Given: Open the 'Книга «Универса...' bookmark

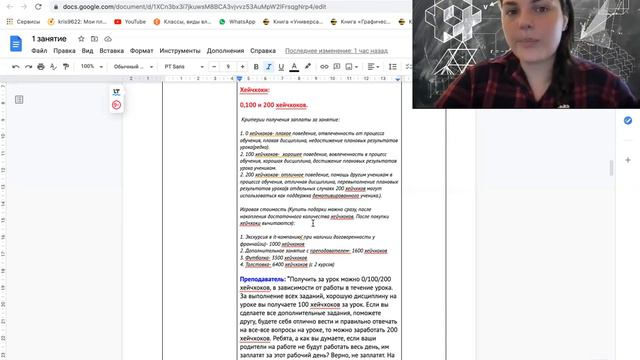Looking at the screenshot, I should (x=293, y=22).
